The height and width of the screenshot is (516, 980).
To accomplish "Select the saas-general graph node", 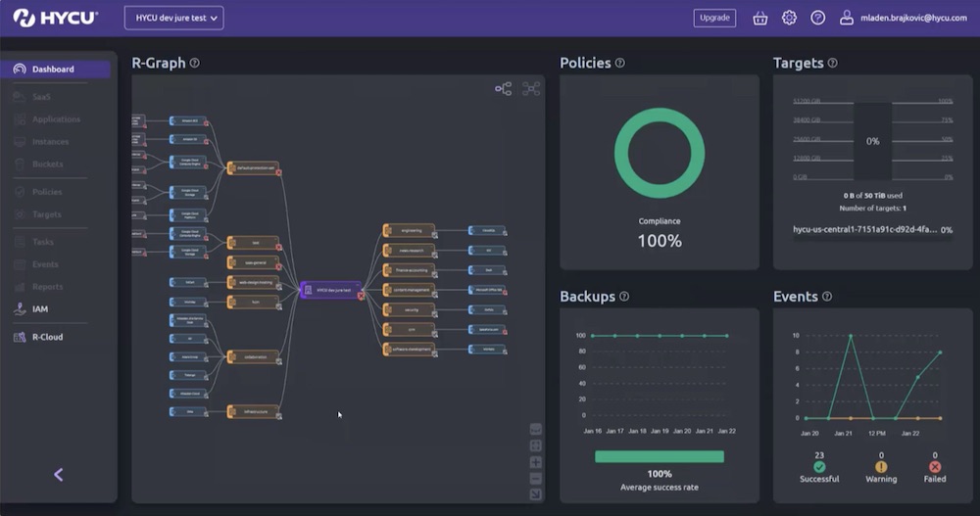I will [x=253, y=262].
